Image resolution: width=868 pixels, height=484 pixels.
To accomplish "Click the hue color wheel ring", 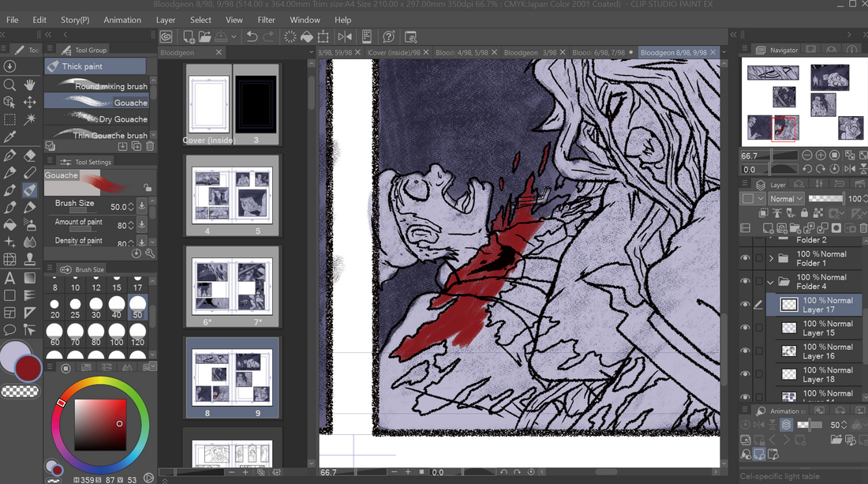I will pyautogui.click(x=100, y=381).
